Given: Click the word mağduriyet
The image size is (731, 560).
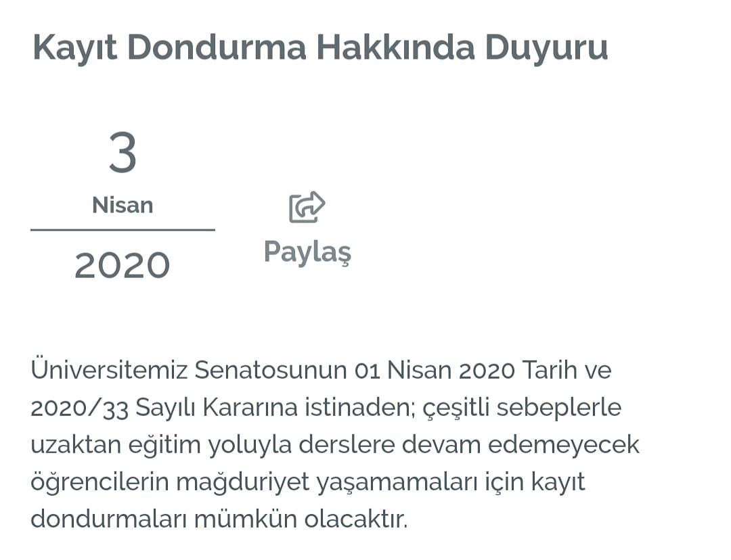Looking at the screenshot, I should pos(242,482).
